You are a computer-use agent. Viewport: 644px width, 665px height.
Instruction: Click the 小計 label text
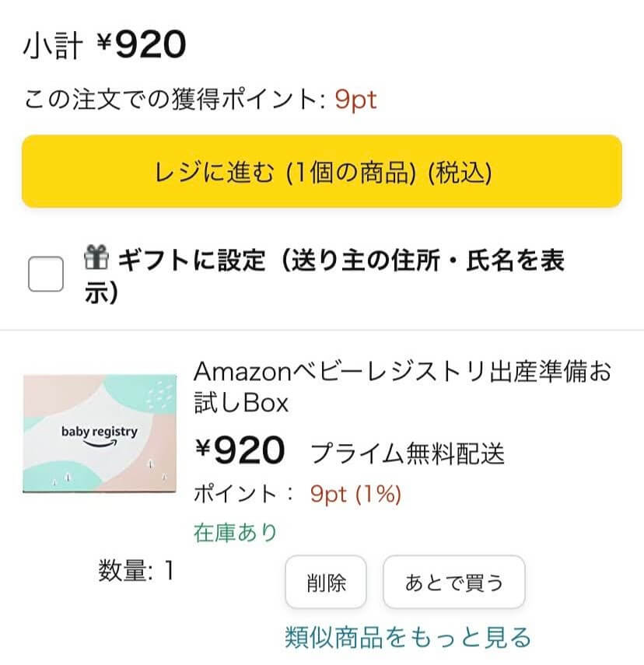click(52, 47)
